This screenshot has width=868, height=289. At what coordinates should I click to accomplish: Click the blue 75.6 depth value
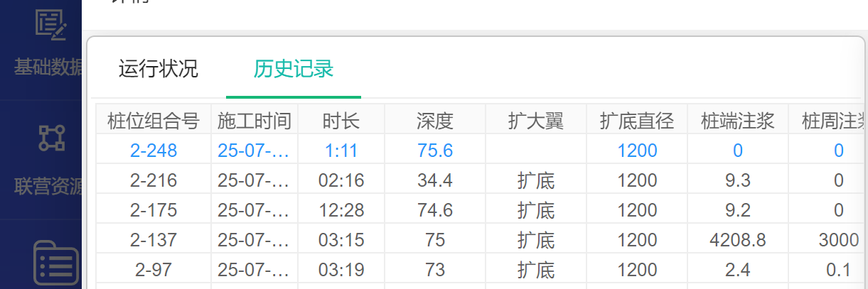434,151
